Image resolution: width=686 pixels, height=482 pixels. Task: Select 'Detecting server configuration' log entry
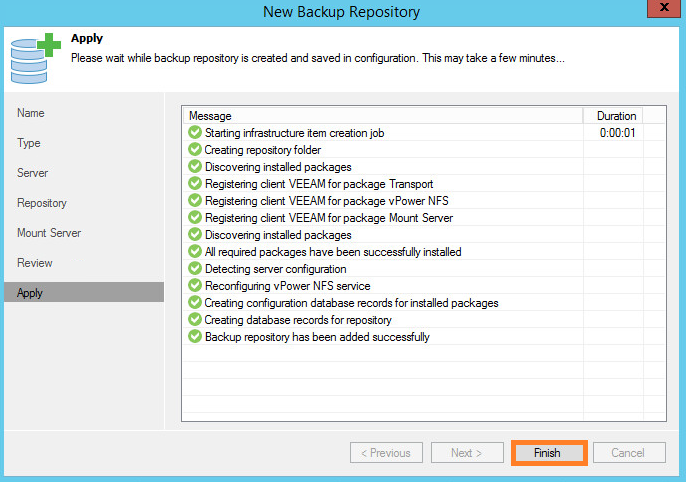pos(275,269)
